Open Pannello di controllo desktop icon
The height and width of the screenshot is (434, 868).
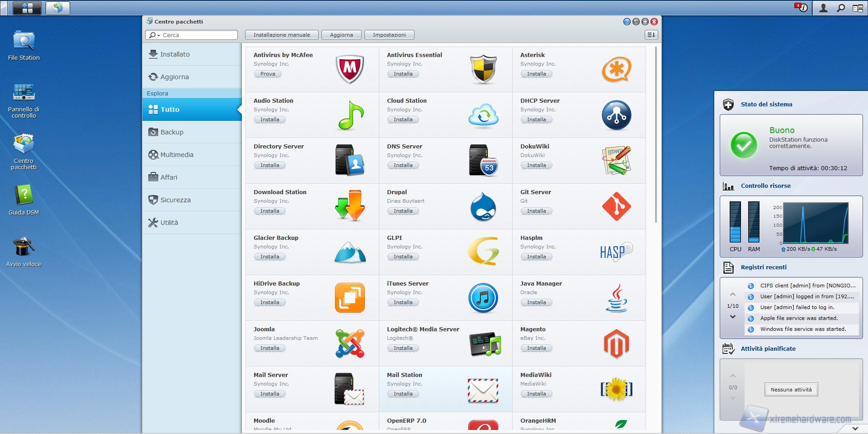pos(24,92)
